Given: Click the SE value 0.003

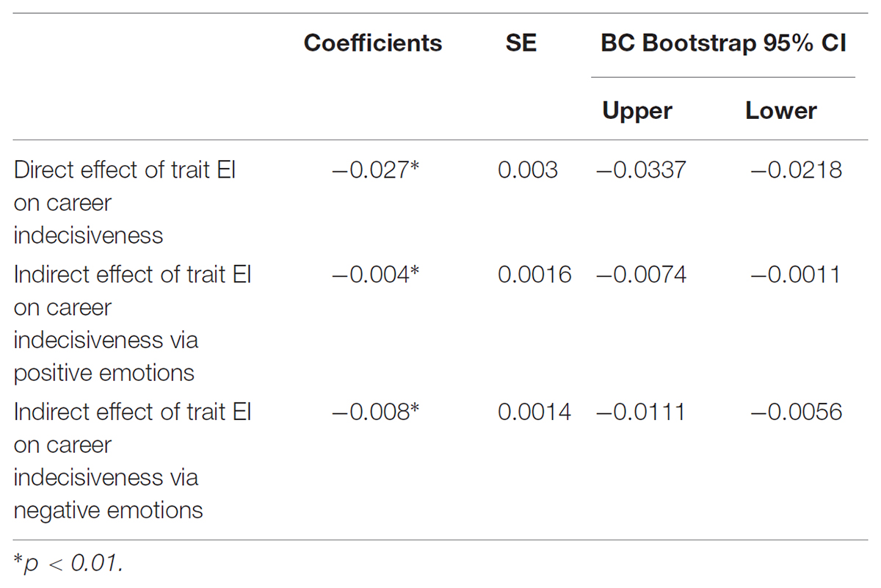Looking at the screenshot, I should click(x=528, y=170).
